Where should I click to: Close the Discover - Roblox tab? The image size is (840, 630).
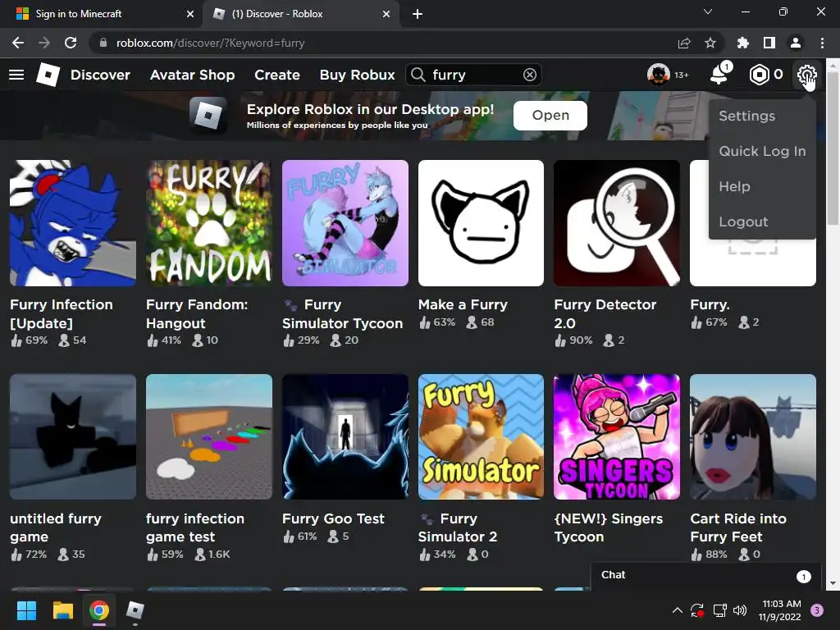pos(386,14)
